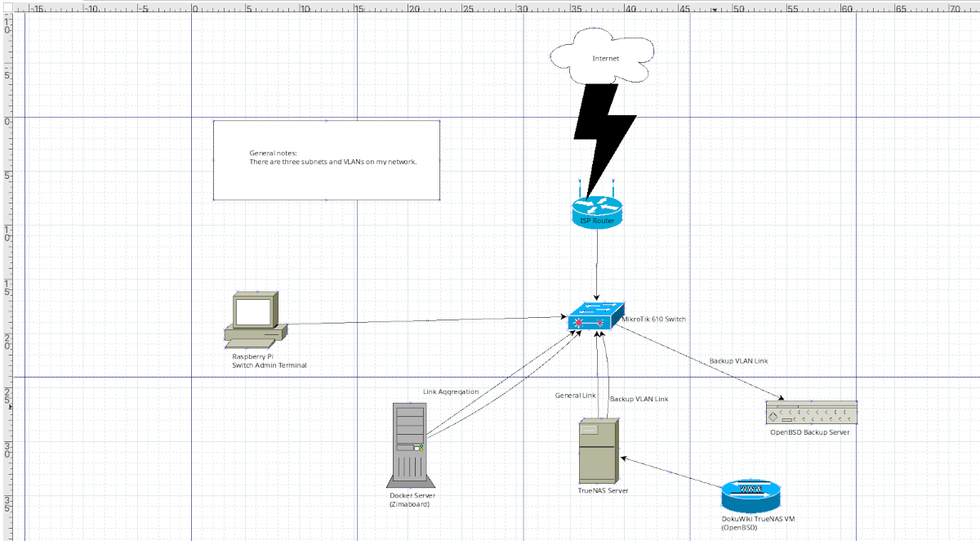Select the OpenBSD Backup Server icon
980x541 pixels.
pyautogui.click(x=811, y=413)
